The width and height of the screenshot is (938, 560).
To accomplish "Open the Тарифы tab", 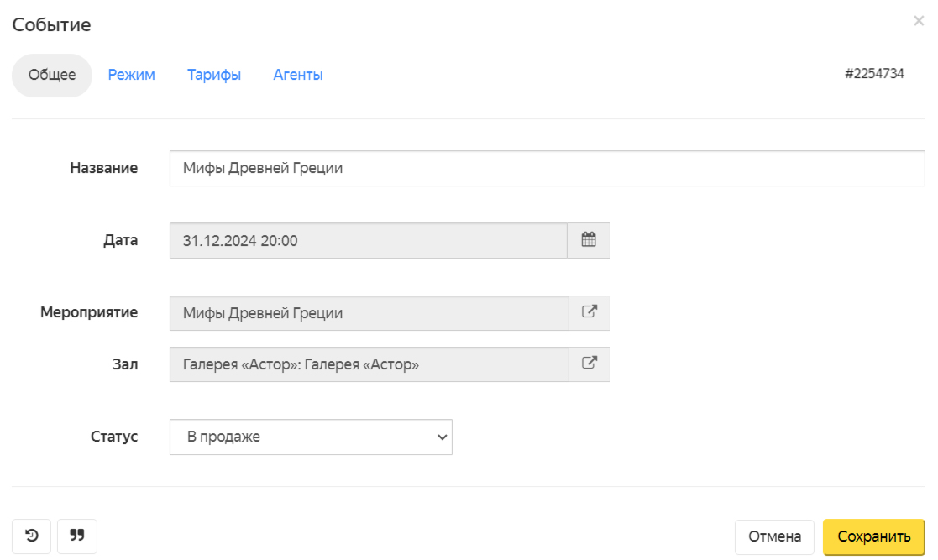I will tap(214, 75).
